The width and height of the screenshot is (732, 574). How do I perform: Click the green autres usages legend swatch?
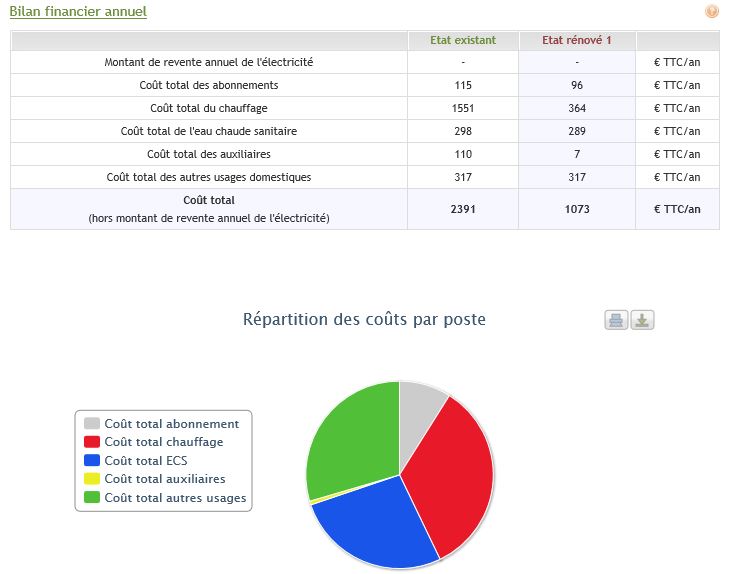pos(92,497)
